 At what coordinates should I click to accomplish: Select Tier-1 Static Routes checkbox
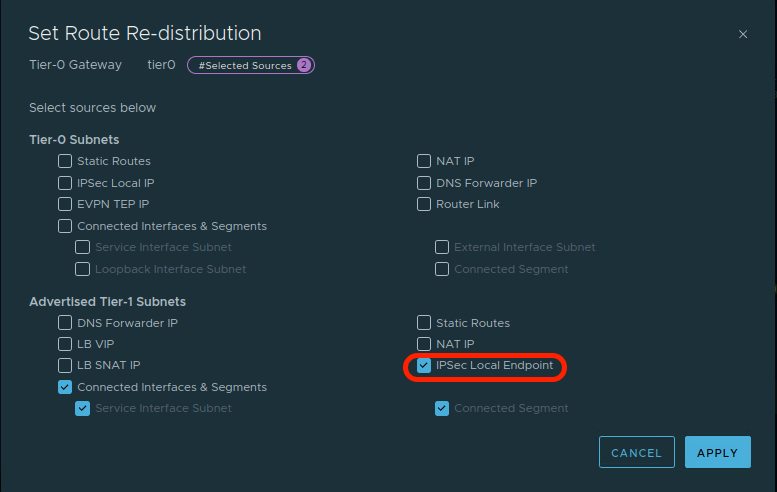pyautogui.click(x=424, y=323)
